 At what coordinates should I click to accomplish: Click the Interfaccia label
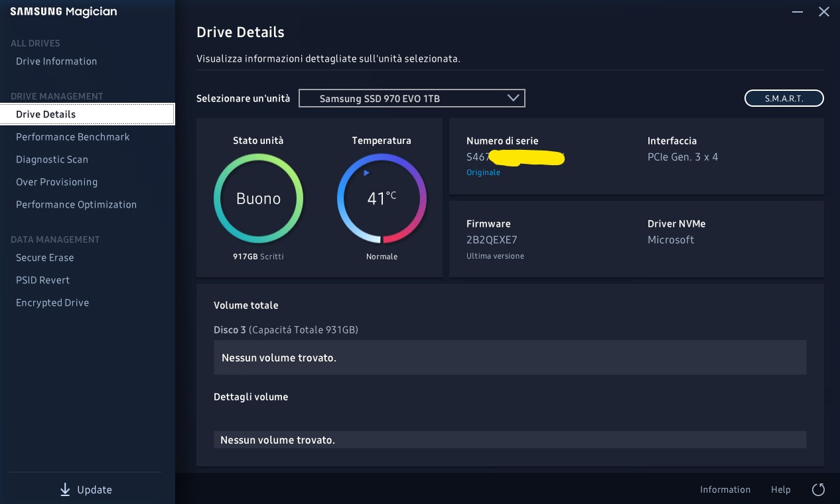coord(672,141)
